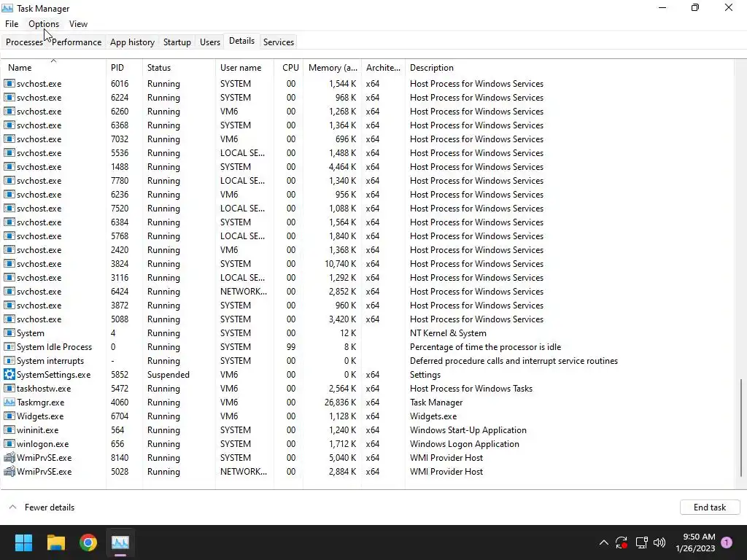The image size is (747, 560).
Task: Click the System interrupts row icon
Action: 9,360
